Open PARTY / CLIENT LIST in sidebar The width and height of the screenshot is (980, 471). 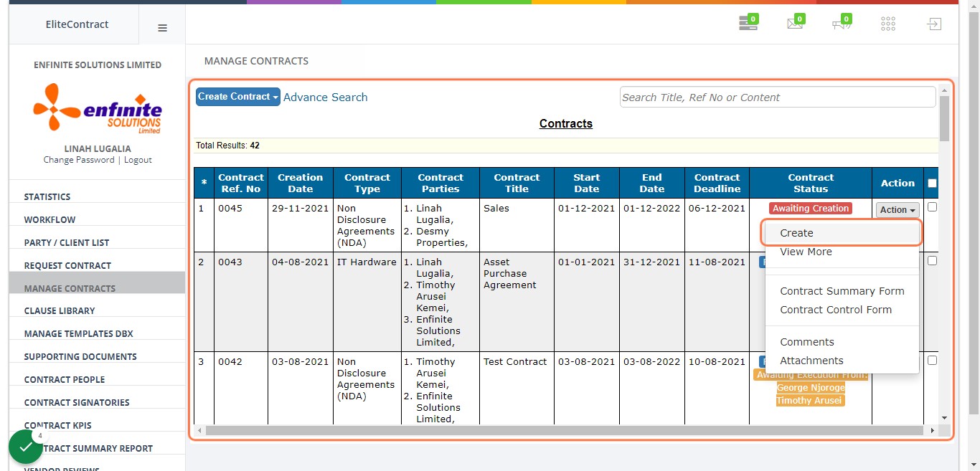pyautogui.click(x=67, y=242)
